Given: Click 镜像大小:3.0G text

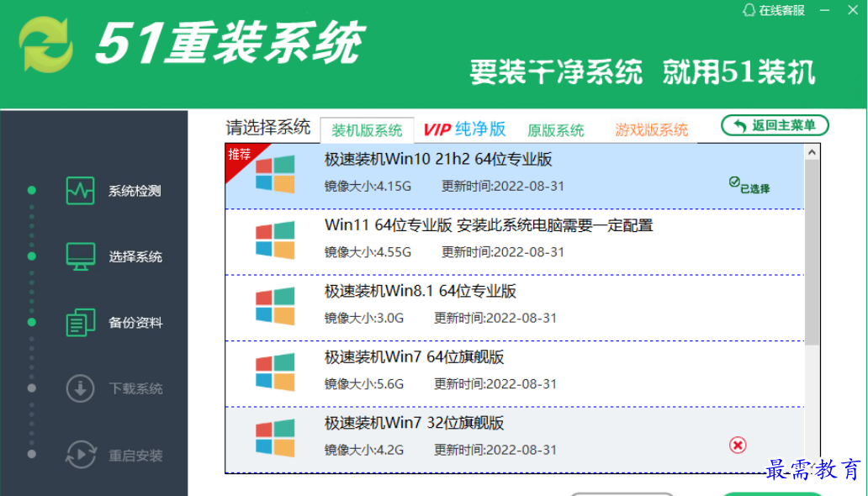Looking at the screenshot, I should (x=363, y=318).
